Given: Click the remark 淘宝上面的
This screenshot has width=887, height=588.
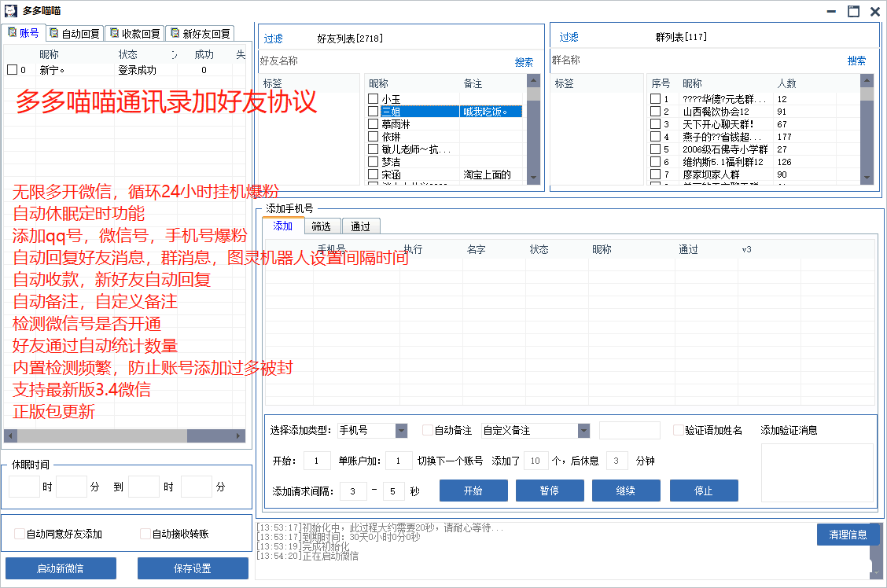Looking at the screenshot, I should point(487,175).
